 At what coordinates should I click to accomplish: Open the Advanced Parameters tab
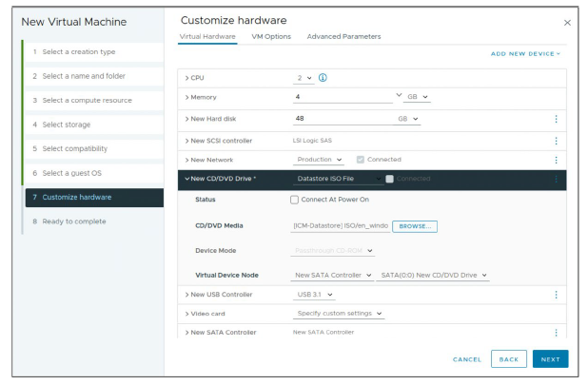[343, 36]
